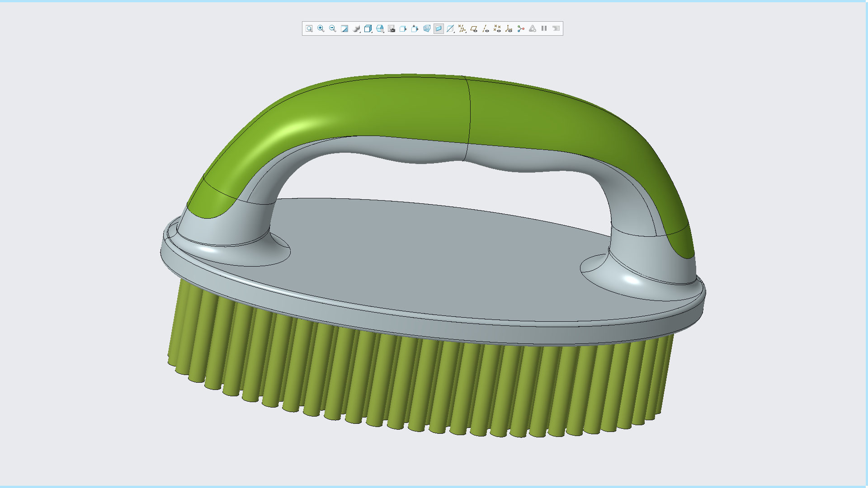Click the Zoom In magnifier icon
868x488 pixels.
tap(321, 28)
